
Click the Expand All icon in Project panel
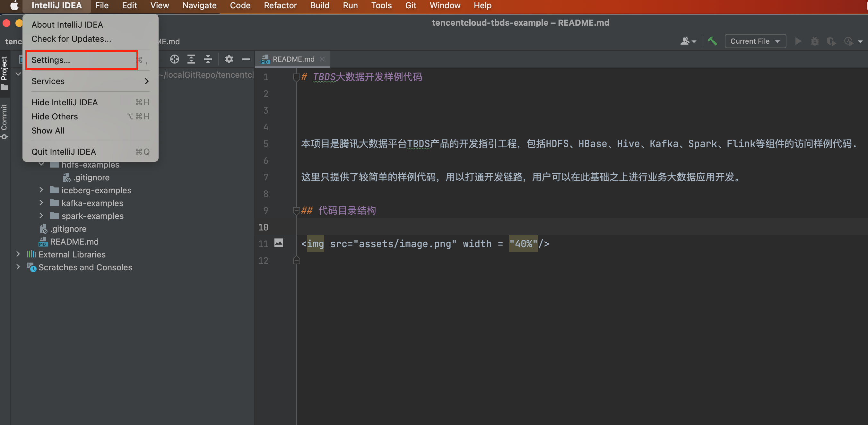(191, 59)
